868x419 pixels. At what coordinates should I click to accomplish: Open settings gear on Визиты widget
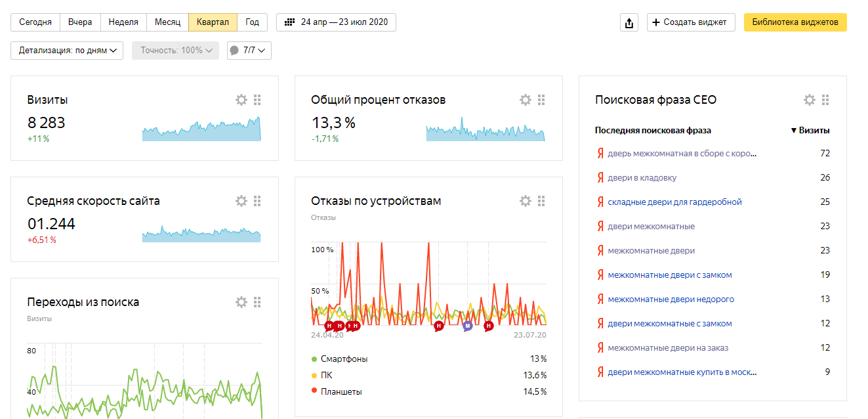[x=241, y=100]
